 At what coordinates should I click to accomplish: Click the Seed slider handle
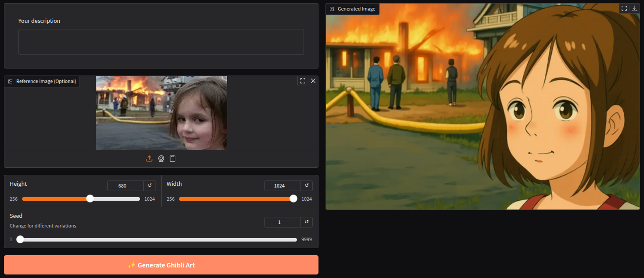coord(20,239)
